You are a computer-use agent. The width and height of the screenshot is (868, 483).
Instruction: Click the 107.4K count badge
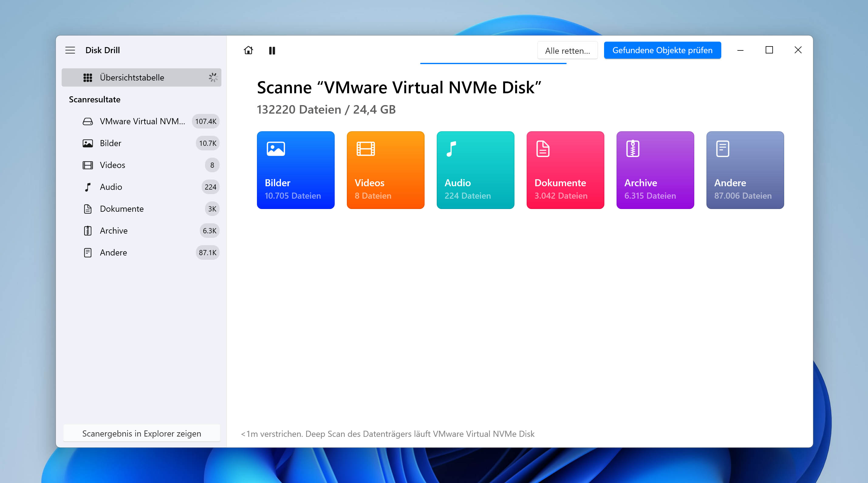coord(206,121)
